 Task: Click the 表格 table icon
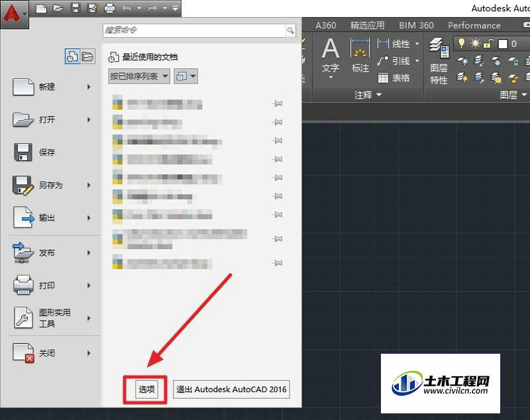[383, 78]
